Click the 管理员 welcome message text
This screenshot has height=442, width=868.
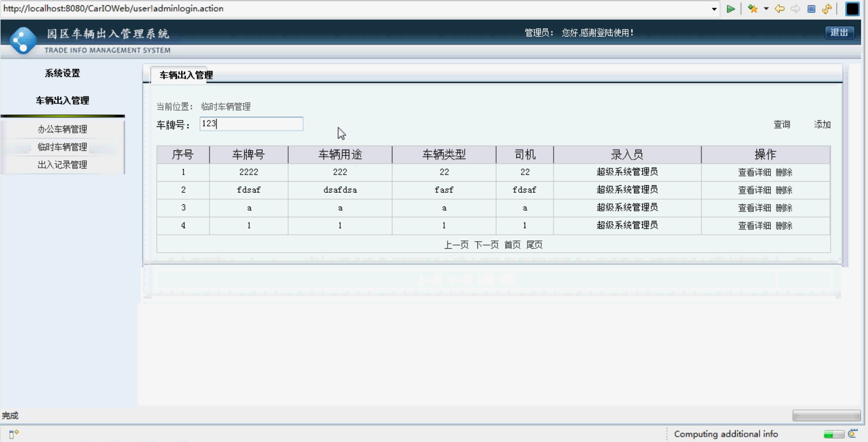coord(579,33)
